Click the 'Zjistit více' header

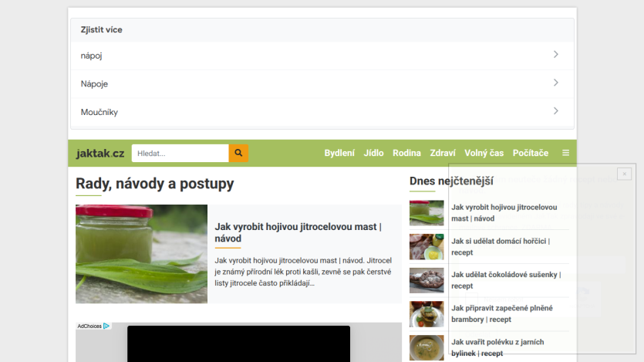[102, 29]
